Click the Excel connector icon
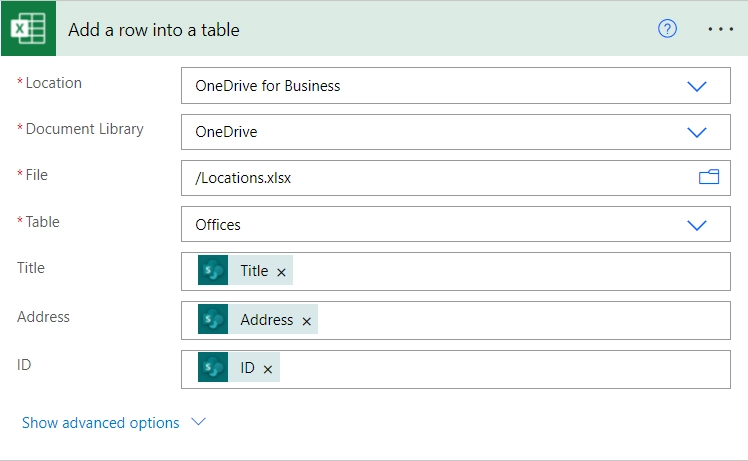748x461 pixels. 28,29
